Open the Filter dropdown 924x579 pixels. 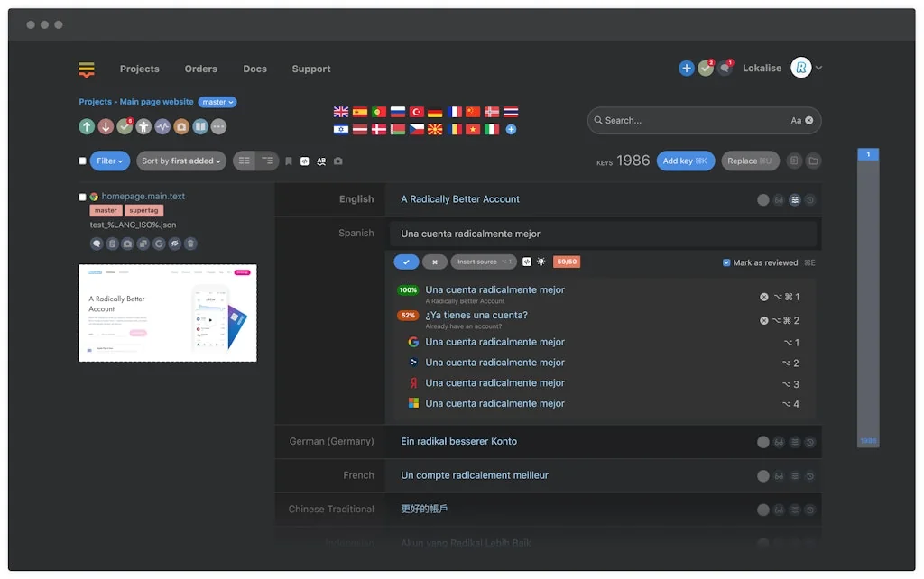110,161
